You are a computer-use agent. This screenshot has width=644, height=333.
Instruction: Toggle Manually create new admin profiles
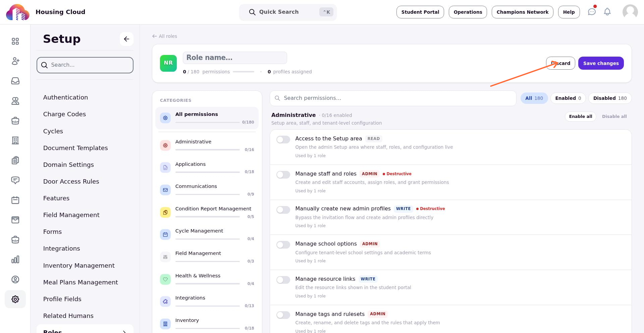[x=283, y=210]
